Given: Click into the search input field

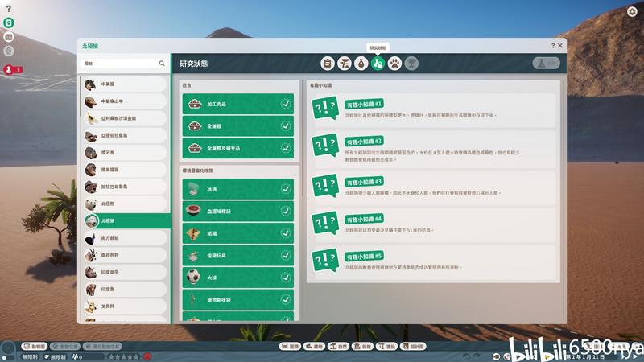Looking at the screenshot, I should pos(119,64).
